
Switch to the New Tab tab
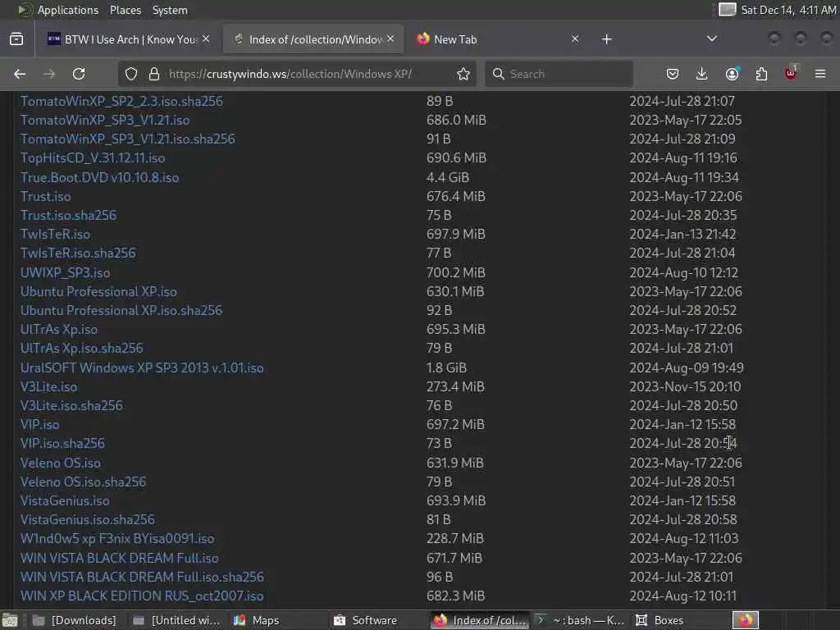[x=498, y=39]
